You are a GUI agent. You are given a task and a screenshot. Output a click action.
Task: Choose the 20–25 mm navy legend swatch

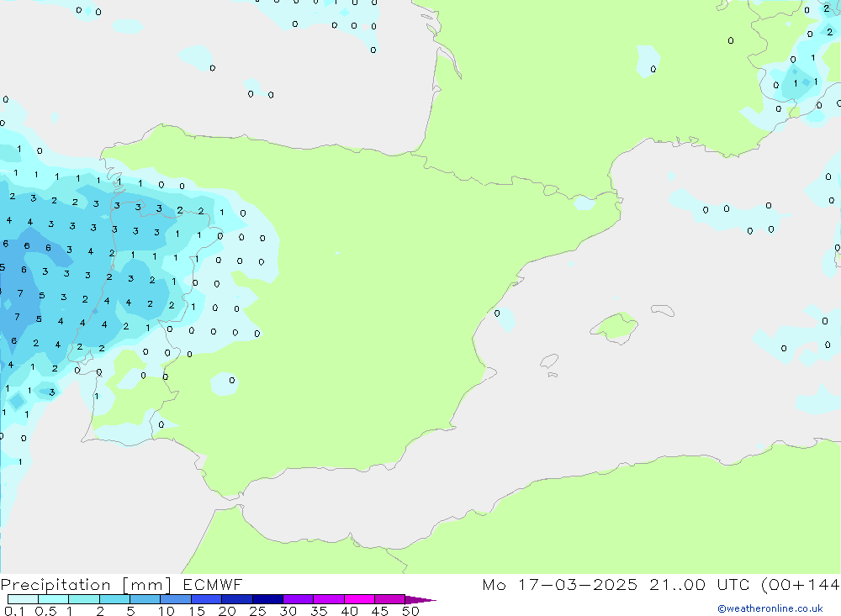(x=236, y=599)
